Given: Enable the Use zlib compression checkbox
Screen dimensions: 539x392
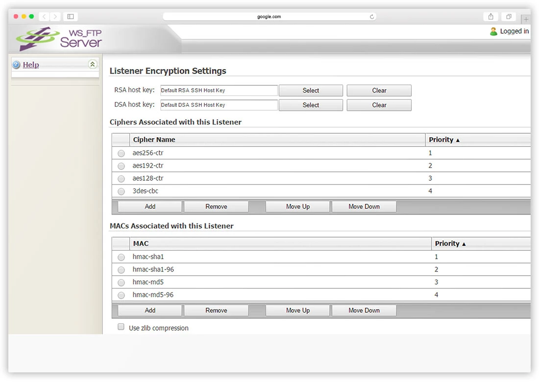Looking at the screenshot, I should (121, 327).
